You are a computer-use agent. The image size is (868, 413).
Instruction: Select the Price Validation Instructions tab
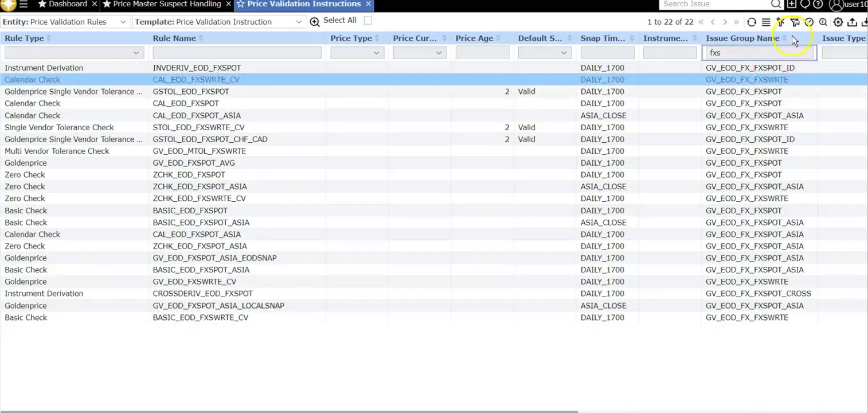[304, 4]
